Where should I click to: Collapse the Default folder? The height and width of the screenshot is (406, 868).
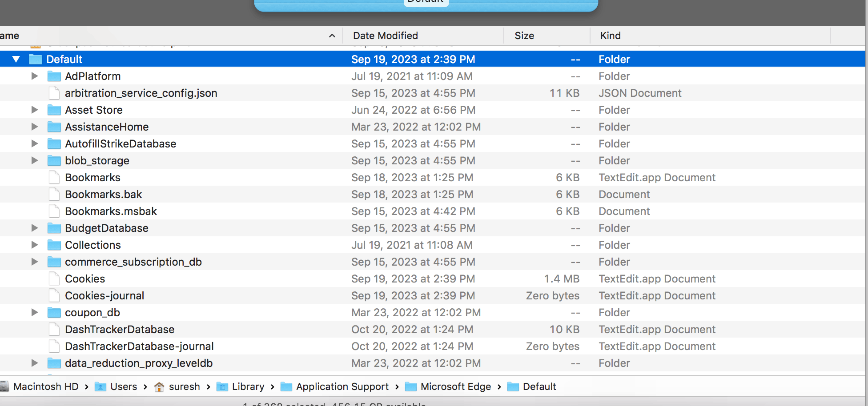click(16, 59)
